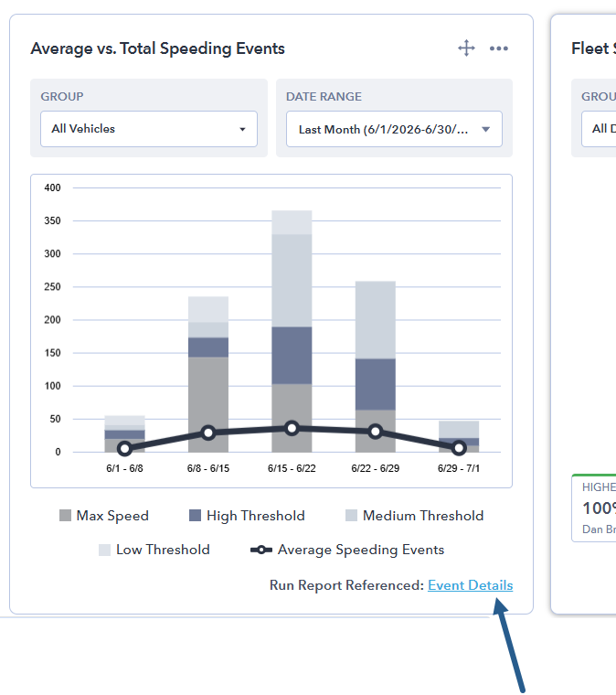Toggle the Average Speeding Events legend line
This screenshot has height=695, width=616.
347,550
